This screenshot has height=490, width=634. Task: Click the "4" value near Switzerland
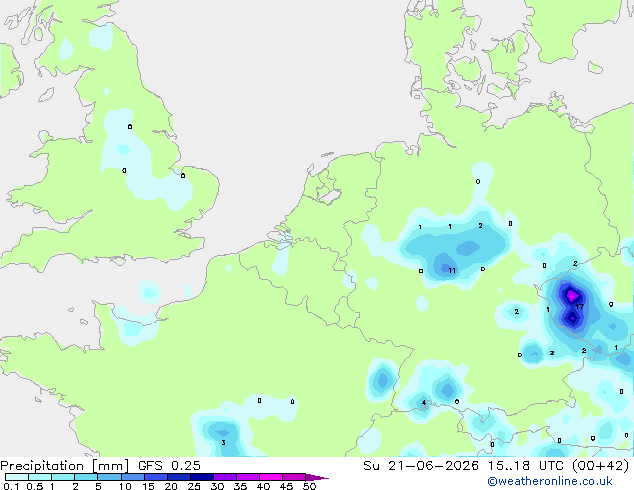coord(423,403)
